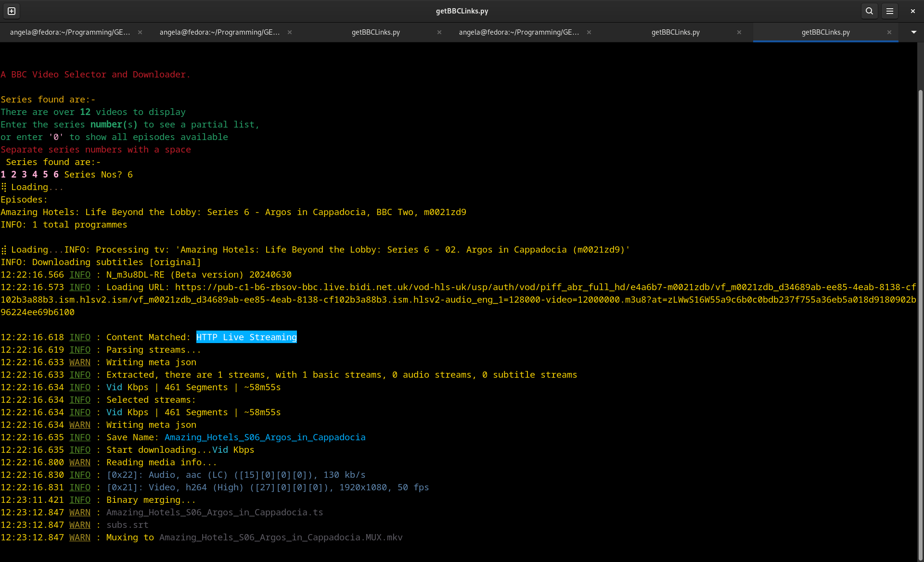The height and width of the screenshot is (562, 924).
Task: Close the first angela@fedora tab
Action: (x=140, y=32)
